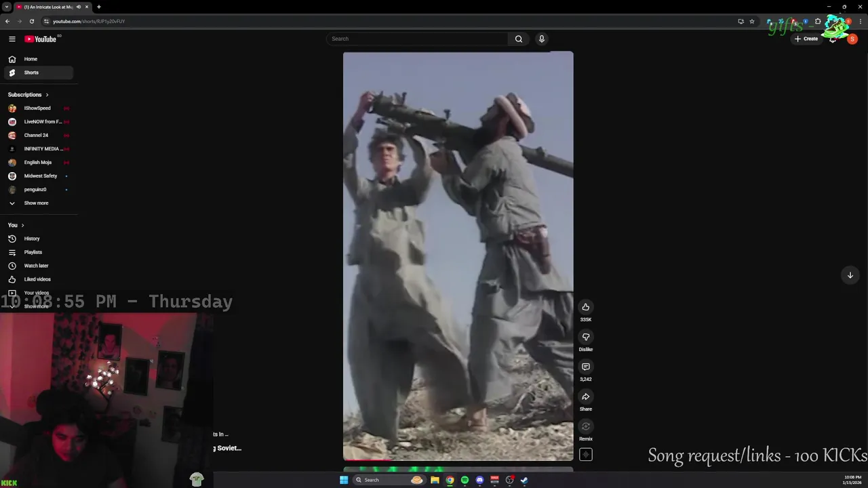Dislike the Short with thumbs down
This screenshot has height=488, width=868.
click(x=586, y=337)
